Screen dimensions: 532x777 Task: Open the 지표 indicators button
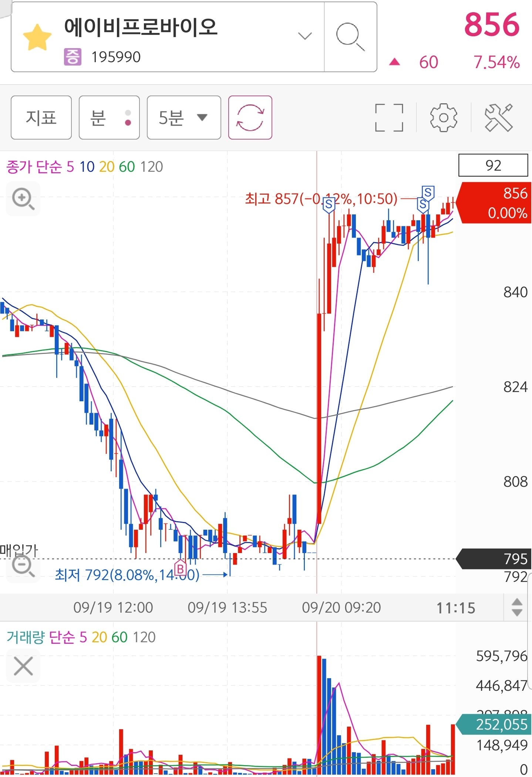pyautogui.click(x=41, y=117)
